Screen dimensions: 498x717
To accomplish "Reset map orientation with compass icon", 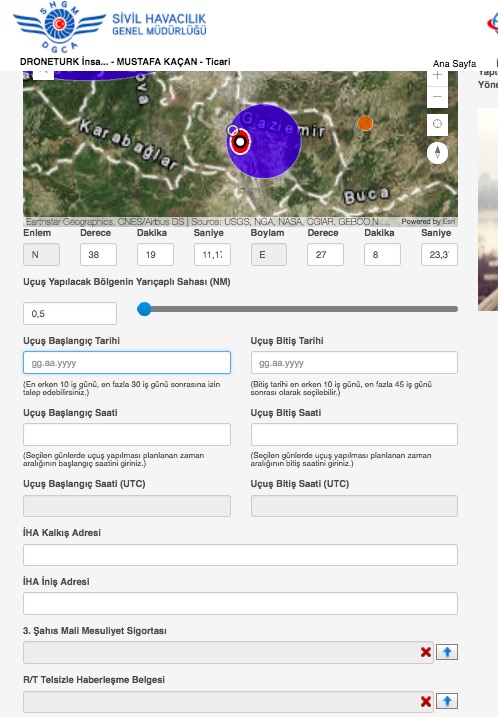I will tap(437, 152).
